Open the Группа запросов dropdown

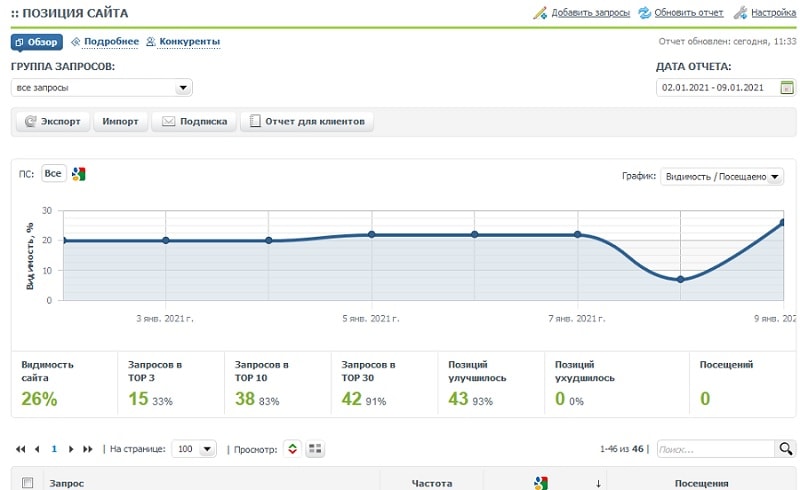pos(101,88)
